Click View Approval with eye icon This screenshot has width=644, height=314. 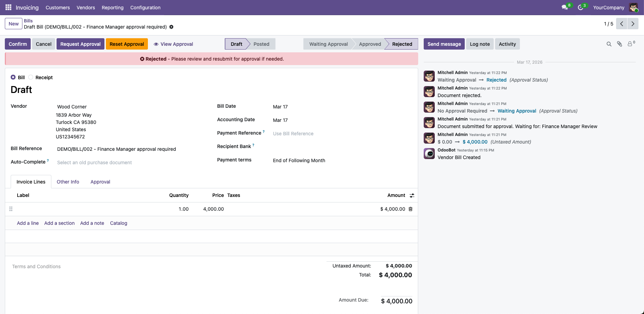(x=173, y=44)
